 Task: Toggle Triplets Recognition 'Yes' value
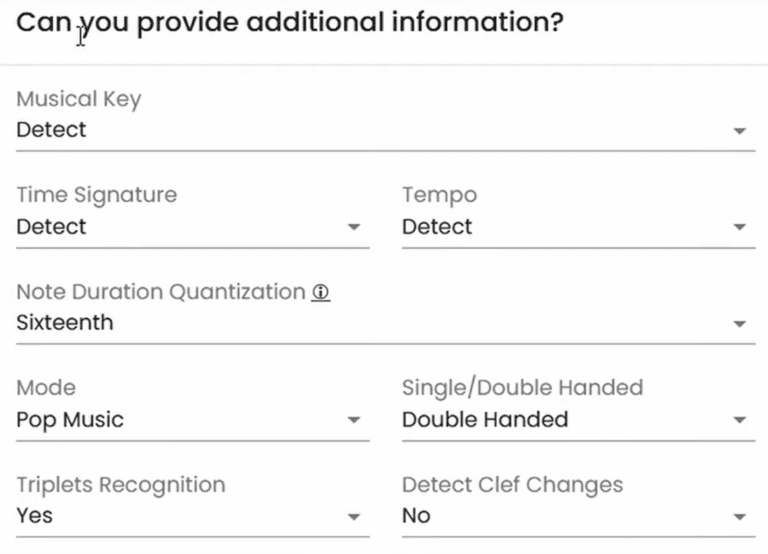35,516
